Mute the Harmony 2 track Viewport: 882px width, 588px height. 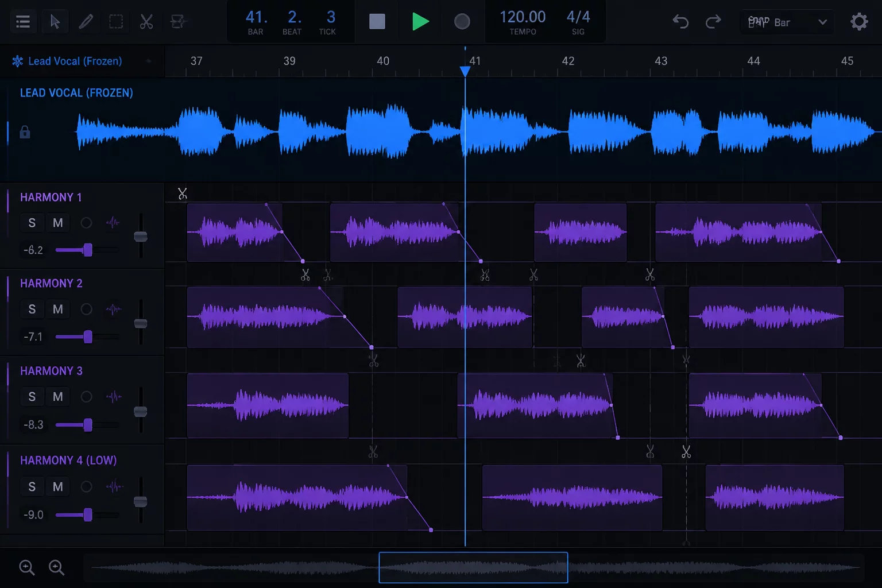58,310
